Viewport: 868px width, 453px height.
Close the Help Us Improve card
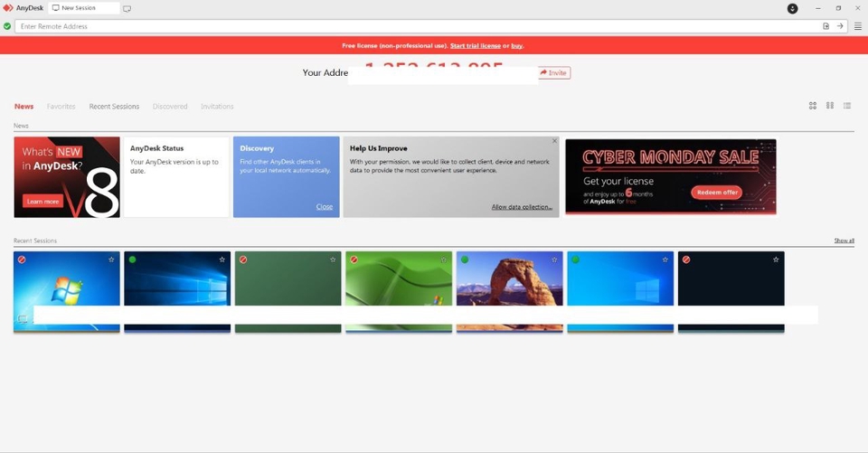click(x=554, y=141)
